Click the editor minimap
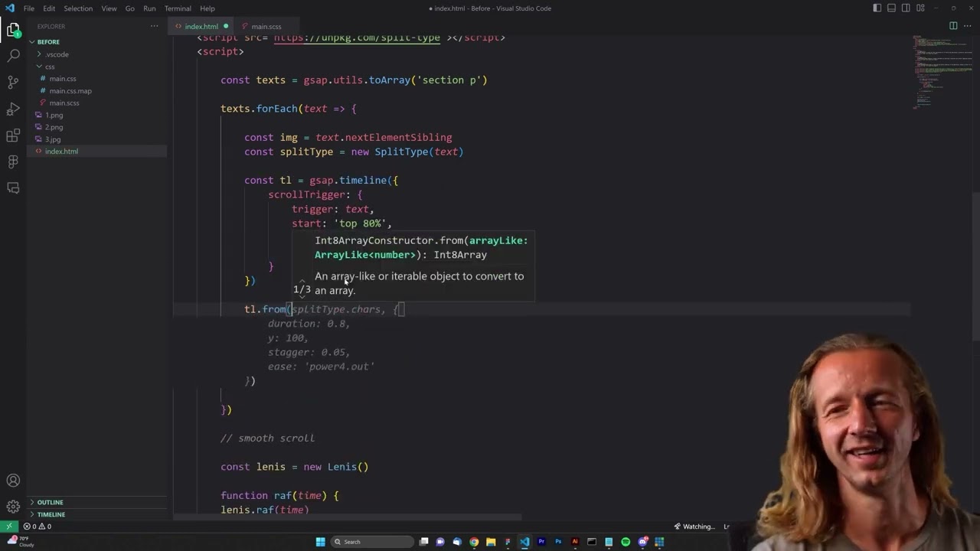Image resolution: width=980 pixels, height=551 pixels. (942, 73)
